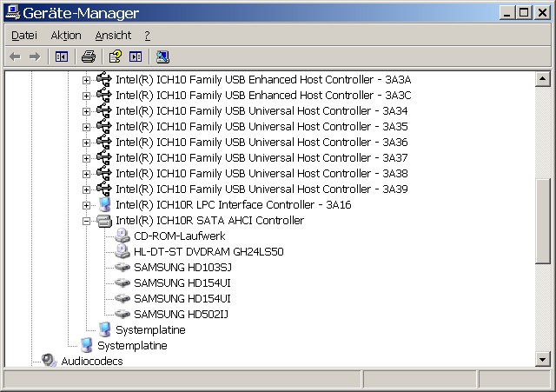The image size is (556, 392).
Task: Expand Universal Host Controller 3A38 node
Action: (x=86, y=174)
